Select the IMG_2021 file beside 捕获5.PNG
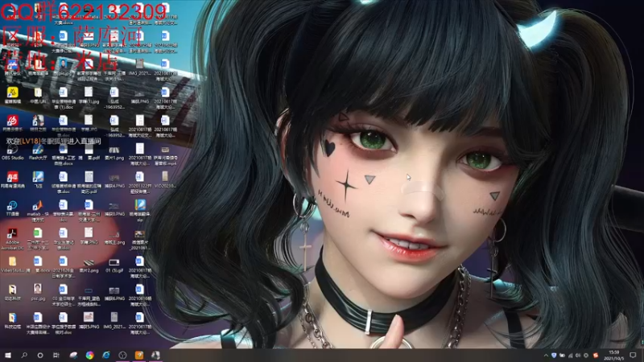This screenshot has width=644, height=362. tap(114, 320)
